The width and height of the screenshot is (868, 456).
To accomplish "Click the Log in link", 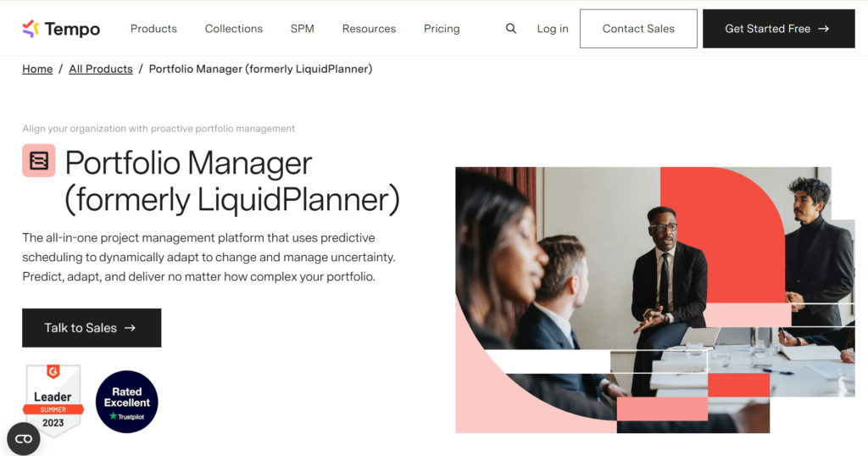I will coord(553,28).
